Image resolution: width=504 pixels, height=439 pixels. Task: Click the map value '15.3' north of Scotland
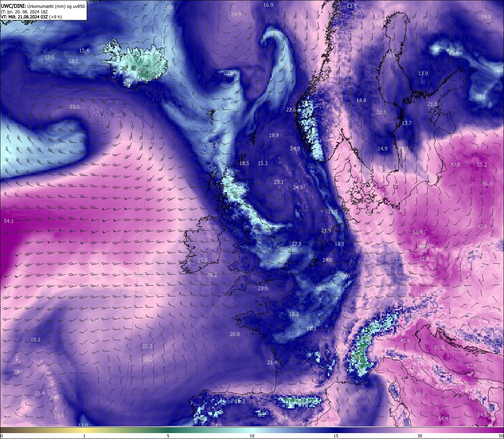[x=263, y=163]
